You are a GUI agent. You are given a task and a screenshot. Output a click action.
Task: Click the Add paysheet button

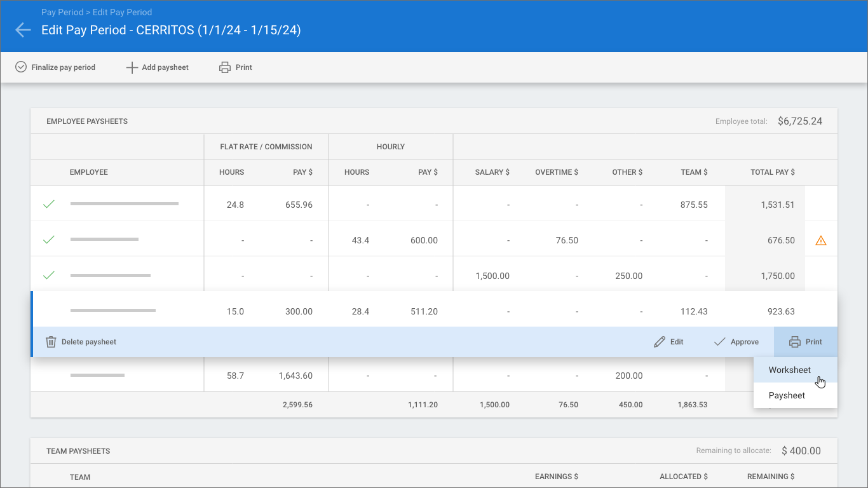point(158,67)
